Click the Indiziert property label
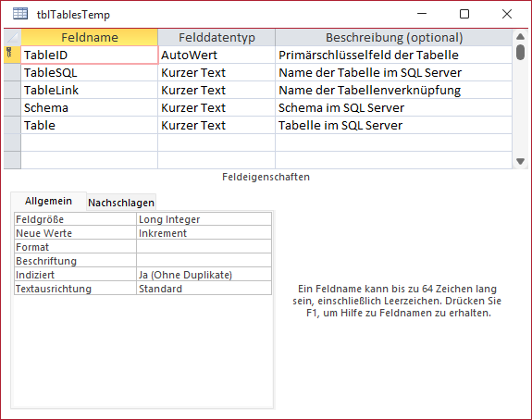532x420 pixels. coord(75,275)
